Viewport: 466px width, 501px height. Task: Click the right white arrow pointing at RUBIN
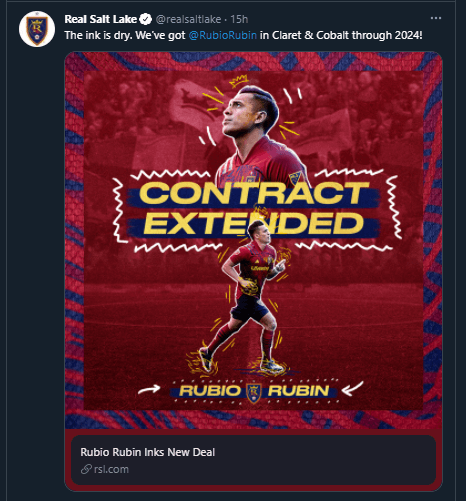tap(352, 389)
